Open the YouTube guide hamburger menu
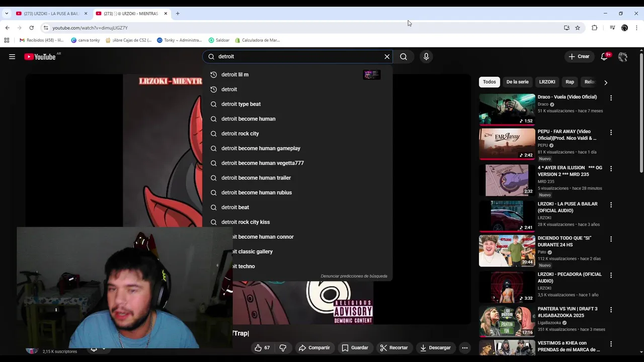Viewport: 644px width, 362px height. coord(12,57)
